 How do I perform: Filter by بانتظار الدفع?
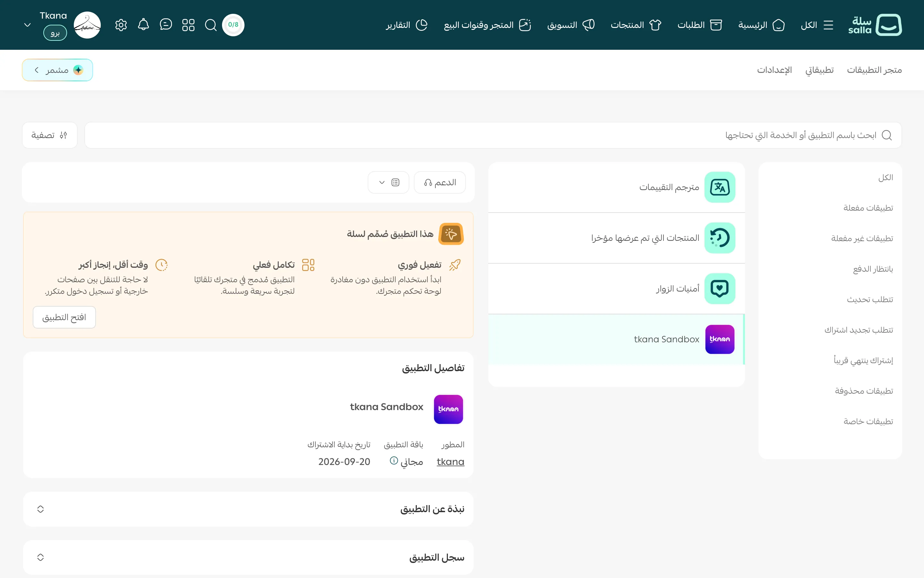tap(873, 269)
